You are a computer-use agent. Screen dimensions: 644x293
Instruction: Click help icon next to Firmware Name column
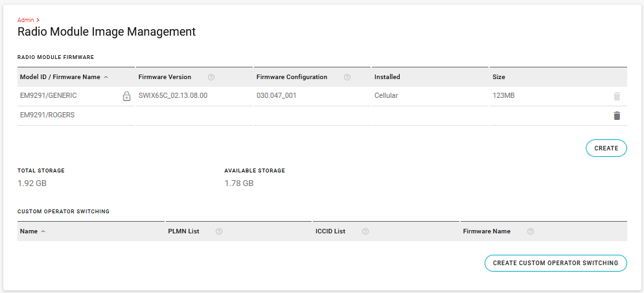point(531,231)
